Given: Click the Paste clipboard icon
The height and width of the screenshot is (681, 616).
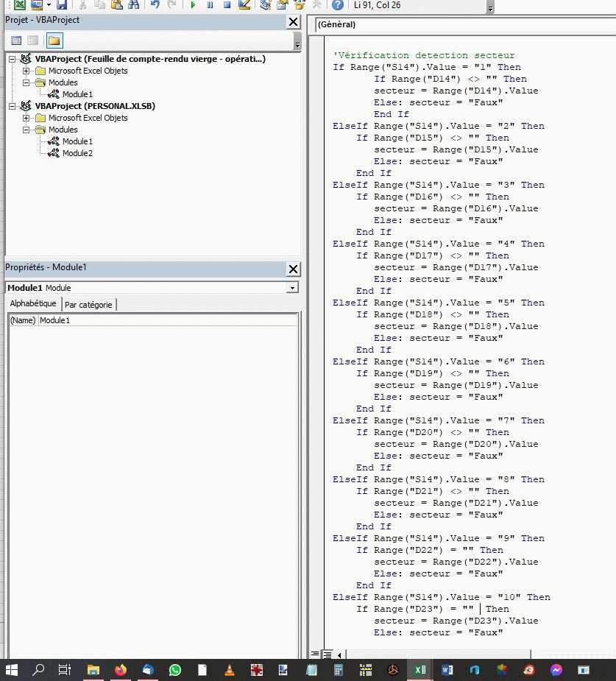Looking at the screenshot, I should point(116,4).
